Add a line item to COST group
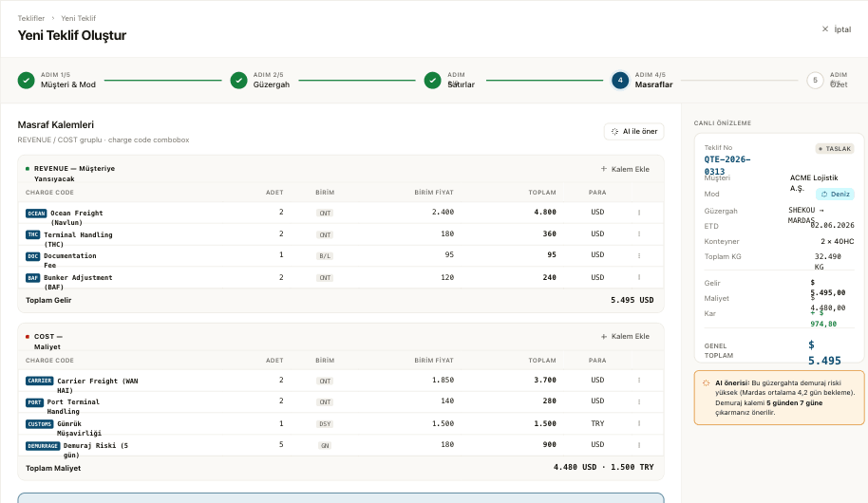Viewport: 868px width, 503px height. pyautogui.click(x=625, y=336)
